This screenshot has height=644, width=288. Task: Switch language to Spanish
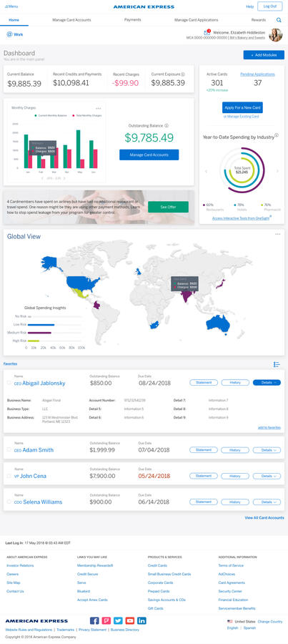tap(249, 628)
